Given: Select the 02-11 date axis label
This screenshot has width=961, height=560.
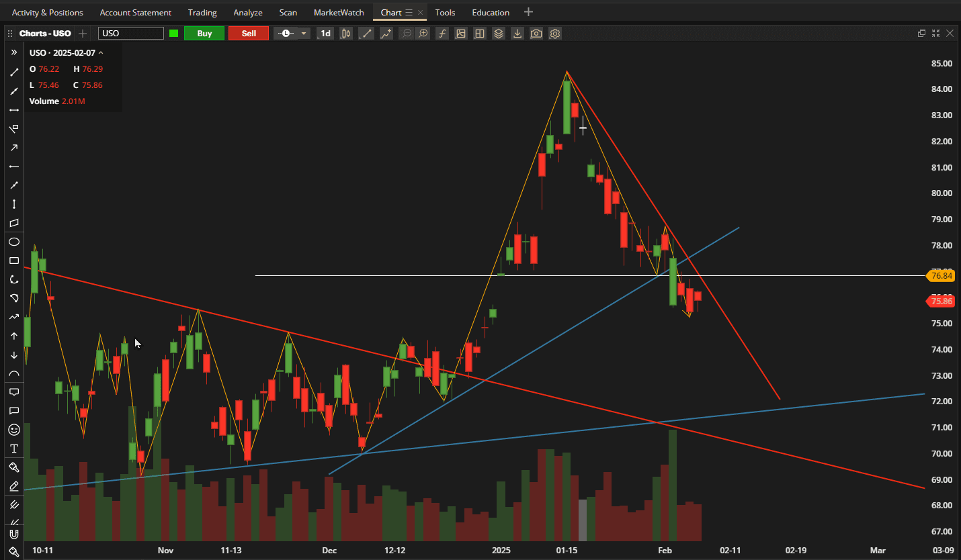Looking at the screenshot, I should [730, 551].
